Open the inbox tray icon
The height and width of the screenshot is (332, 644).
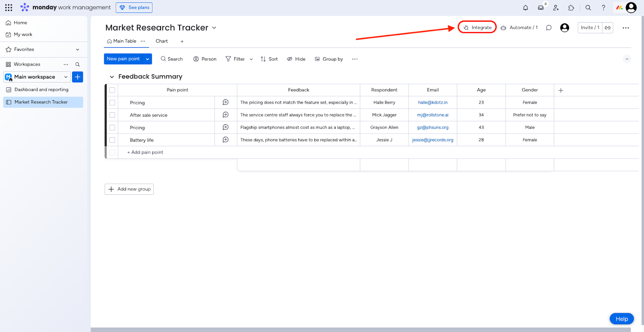541,8
